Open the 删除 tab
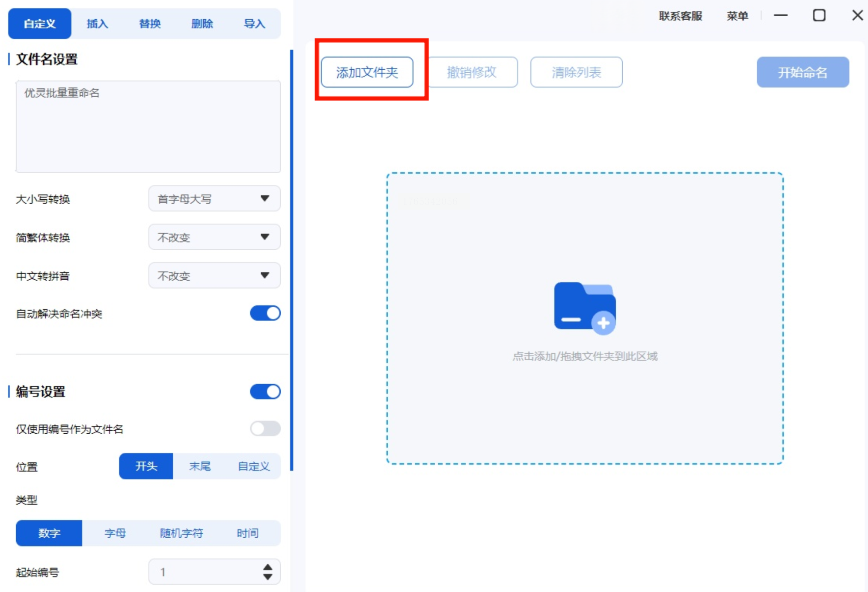Screen dimensions: 868x592 (202, 24)
